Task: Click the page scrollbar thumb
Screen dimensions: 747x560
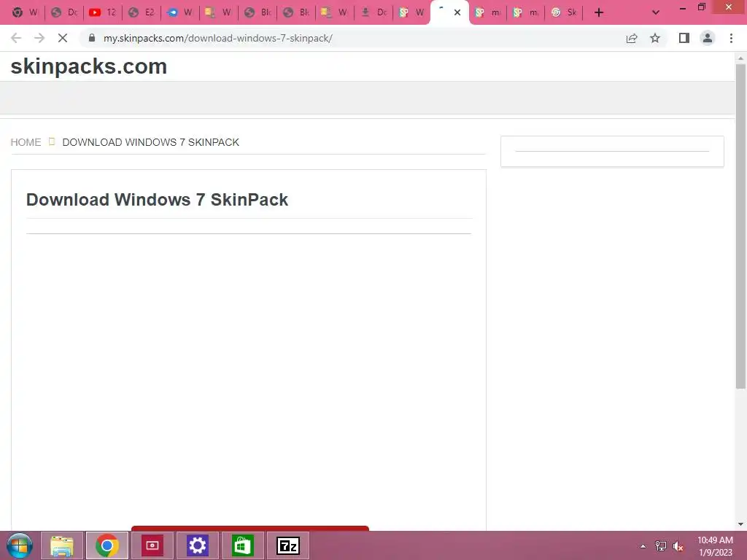Action: (x=740, y=226)
